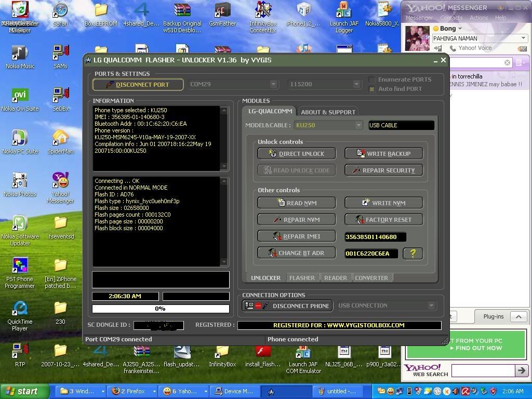Open the Device Manager taskbar button
This screenshot has height=399, width=532.
point(235,391)
